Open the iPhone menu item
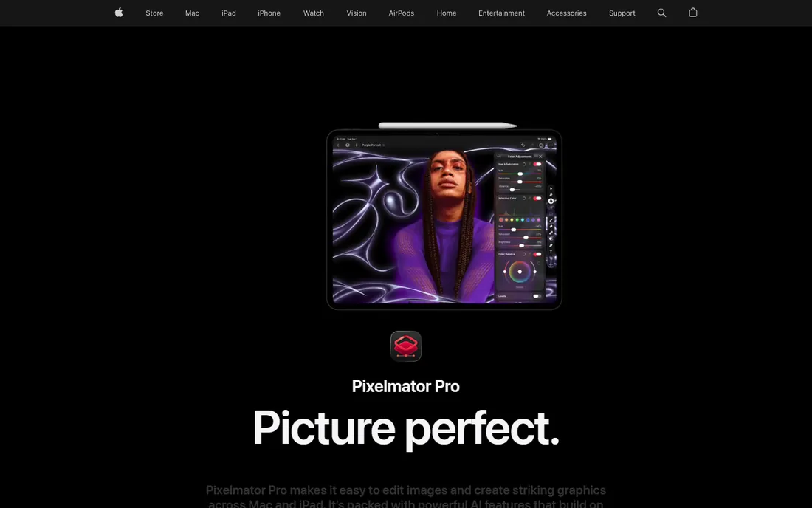812x508 pixels. tap(269, 13)
